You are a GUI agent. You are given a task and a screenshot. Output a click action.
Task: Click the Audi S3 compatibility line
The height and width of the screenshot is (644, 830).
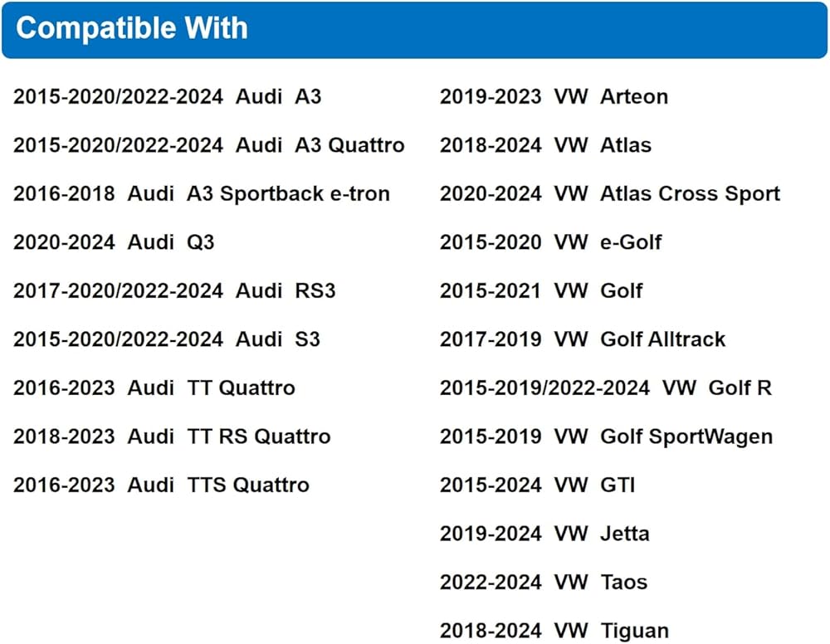pyautogui.click(x=166, y=339)
